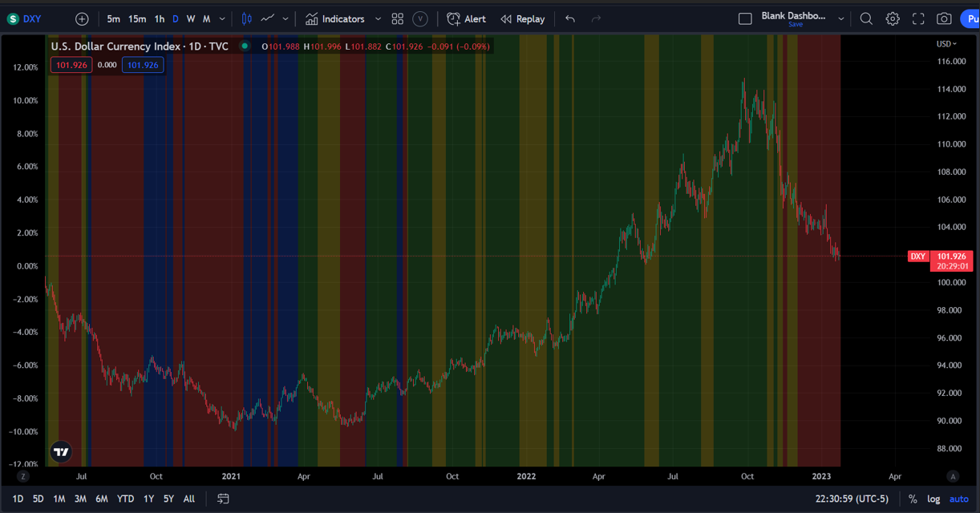This screenshot has height=513, width=980.
Task: Open TradingView logo on chart
Action: click(x=61, y=452)
